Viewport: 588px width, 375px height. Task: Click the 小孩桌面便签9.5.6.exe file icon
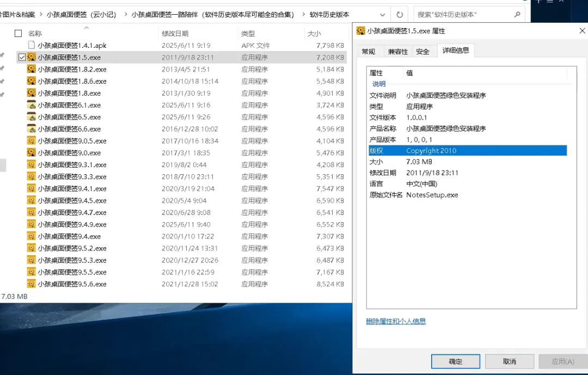(32, 284)
